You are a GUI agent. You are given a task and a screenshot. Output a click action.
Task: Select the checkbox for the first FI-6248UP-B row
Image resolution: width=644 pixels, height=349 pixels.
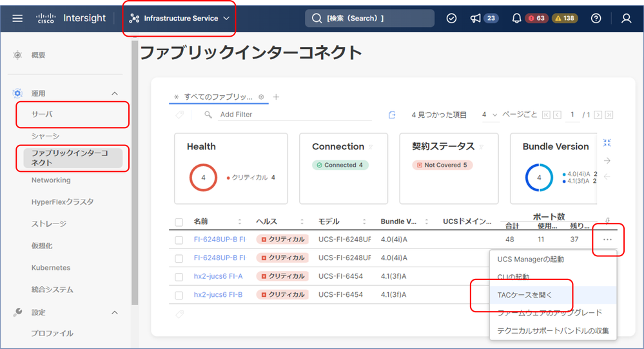click(x=179, y=240)
